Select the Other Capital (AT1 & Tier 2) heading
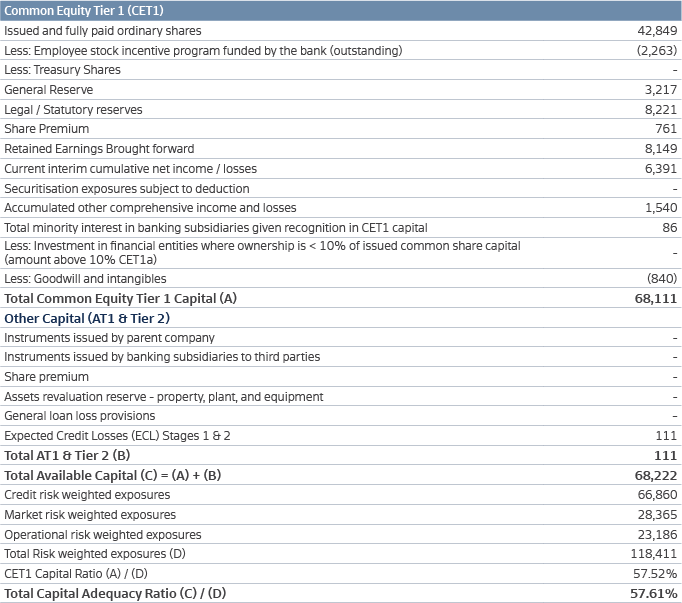 pos(88,318)
